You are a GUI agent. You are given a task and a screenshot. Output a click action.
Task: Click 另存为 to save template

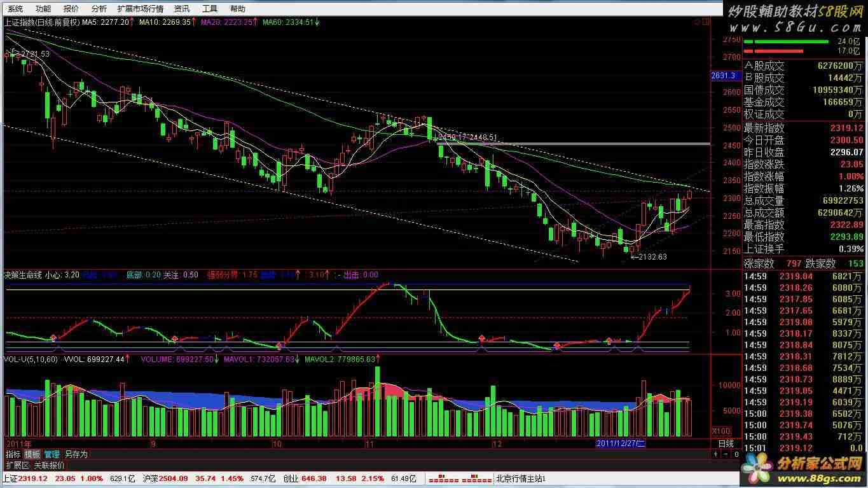pyautogui.click(x=76, y=454)
